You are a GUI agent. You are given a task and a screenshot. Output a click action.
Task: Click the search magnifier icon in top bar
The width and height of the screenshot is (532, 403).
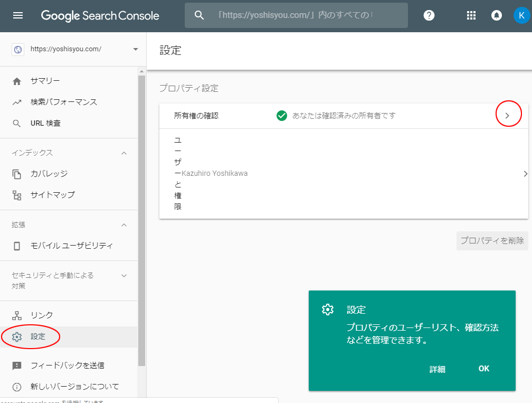click(x=199, y=15)
